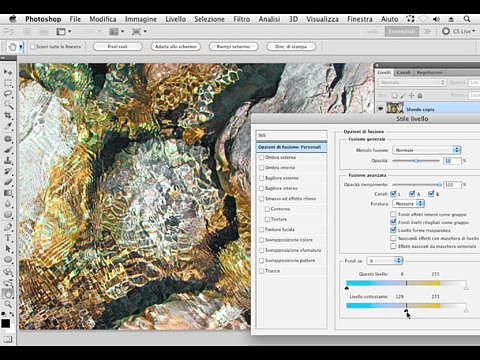Viewport: 480px width, 360px height.
Task: Enable Ombra interna effect
Action: point(262,168)
